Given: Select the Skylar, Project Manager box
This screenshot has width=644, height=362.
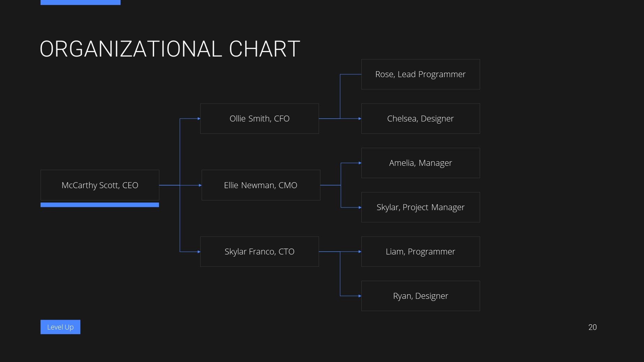Looking at the screenshot, I should 421,207.
